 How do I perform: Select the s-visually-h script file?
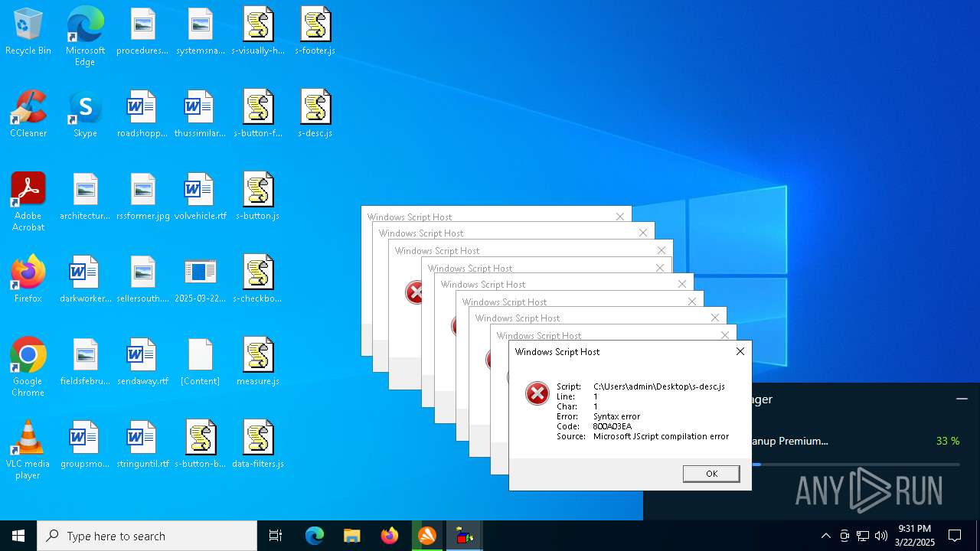pyautogui.click(x=258, y=31)
